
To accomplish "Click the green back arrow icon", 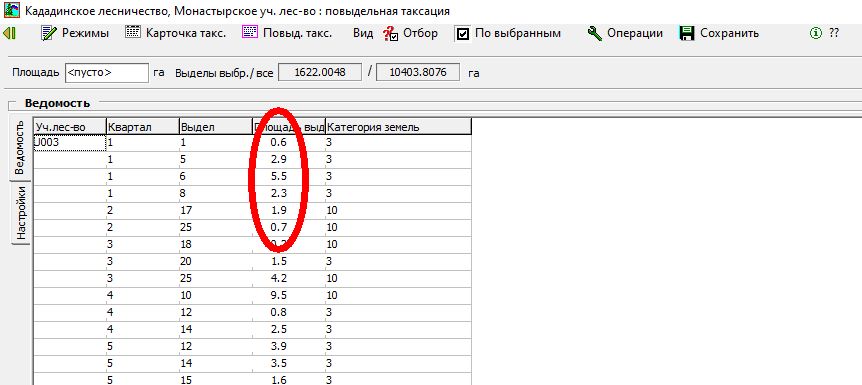I will [9, 33].
